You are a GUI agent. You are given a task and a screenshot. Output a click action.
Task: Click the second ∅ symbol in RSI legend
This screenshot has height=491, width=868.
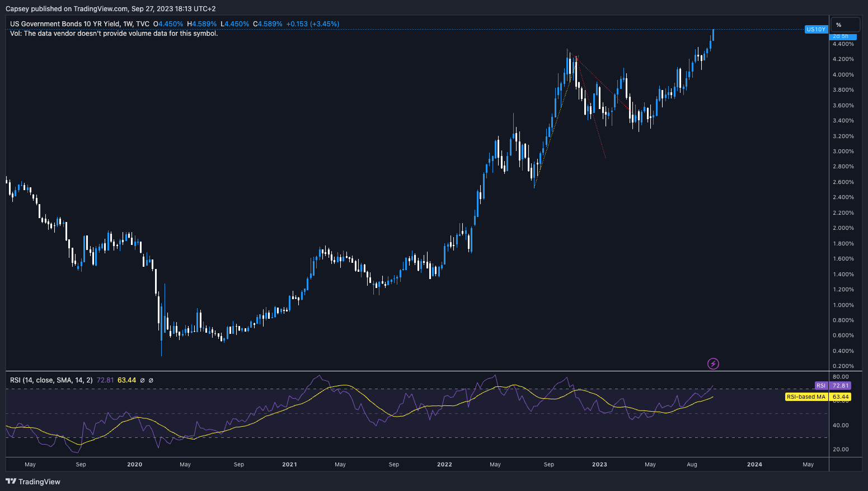coord(151,380)
